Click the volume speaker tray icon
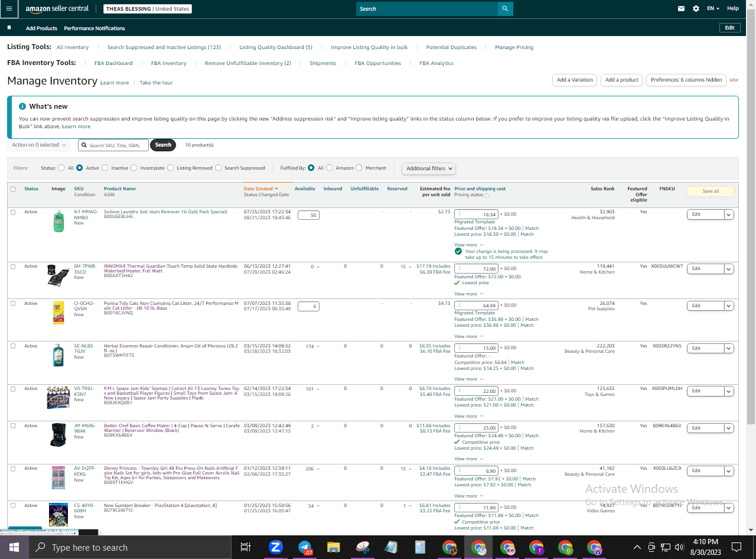This screenshot has height=559, width=756. click(x=679, y=547)
